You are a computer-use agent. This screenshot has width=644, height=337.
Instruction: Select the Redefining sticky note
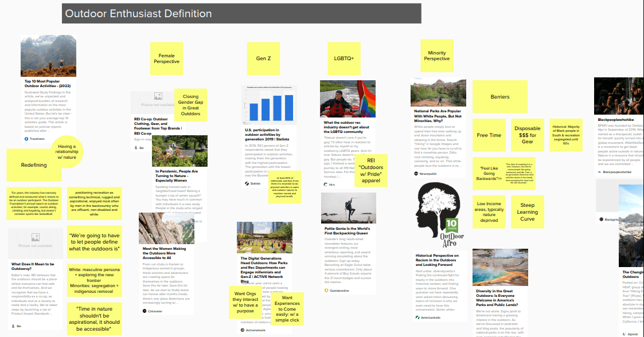click(x=34, y=165)
